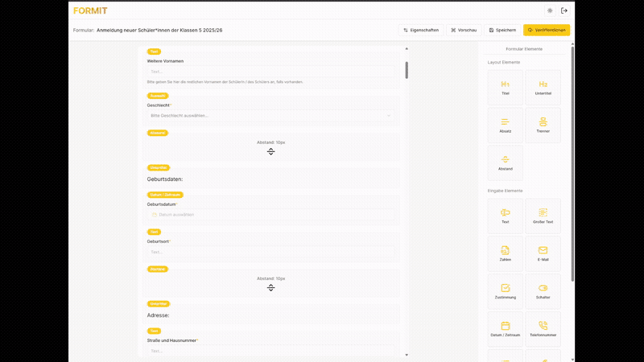
Task: Click the logout icon in header
Action: pyautogui.click(x=564, y=10)
